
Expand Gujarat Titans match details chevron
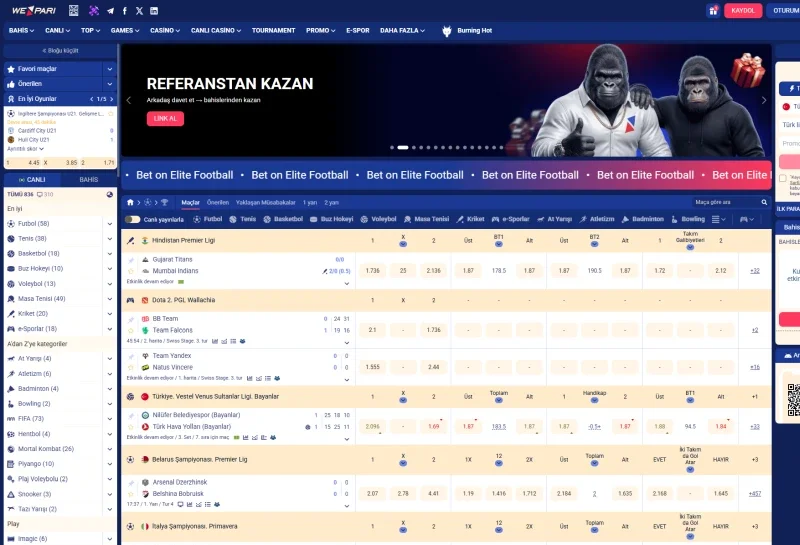point(347,284)
